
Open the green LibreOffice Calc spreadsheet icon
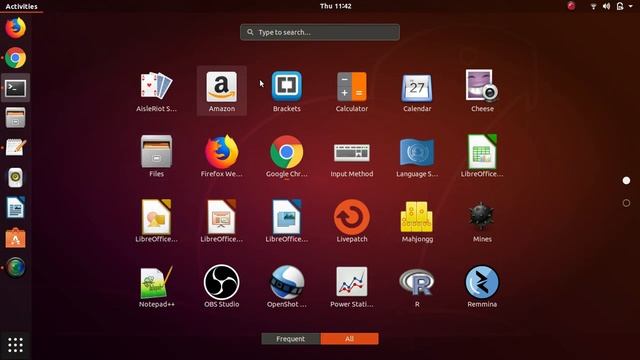click(482, 156)
